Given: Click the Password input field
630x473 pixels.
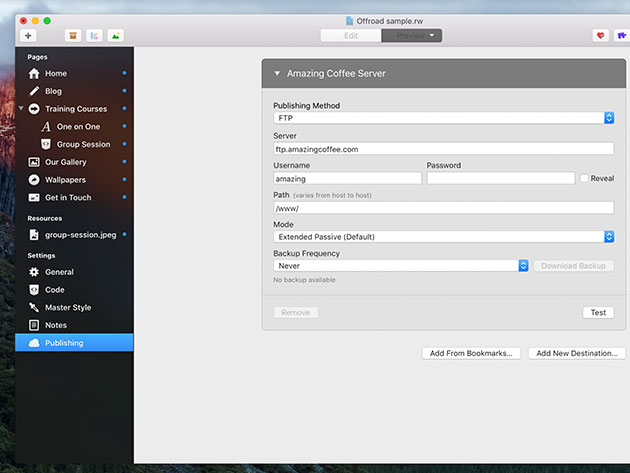Looking at the screenshot, I should [x=501, y=178].
